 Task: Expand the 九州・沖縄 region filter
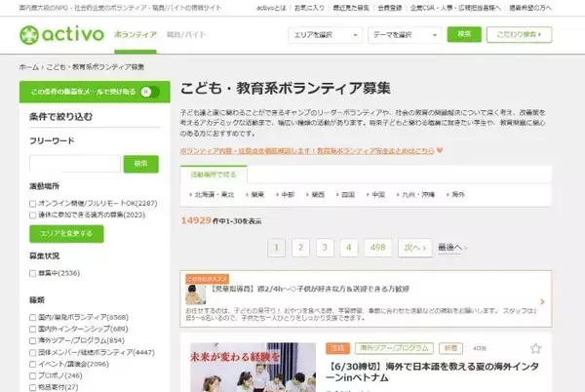point(415,194)
